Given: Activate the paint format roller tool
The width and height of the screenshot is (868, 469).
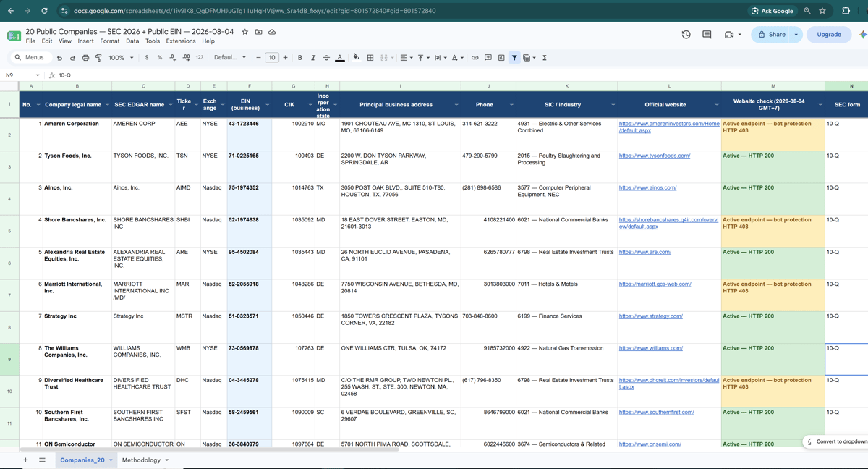Looking at the screenshot, I should tap(98, 58).
